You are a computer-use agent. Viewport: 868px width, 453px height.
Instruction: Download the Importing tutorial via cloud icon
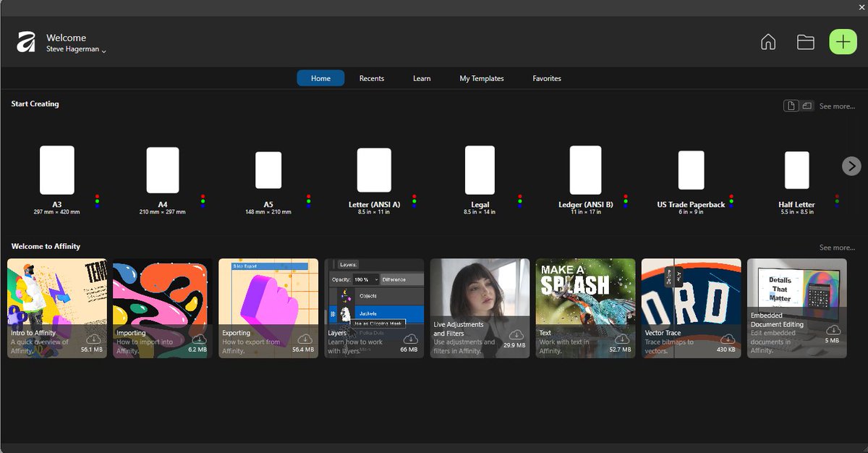[x=199, y=339]
